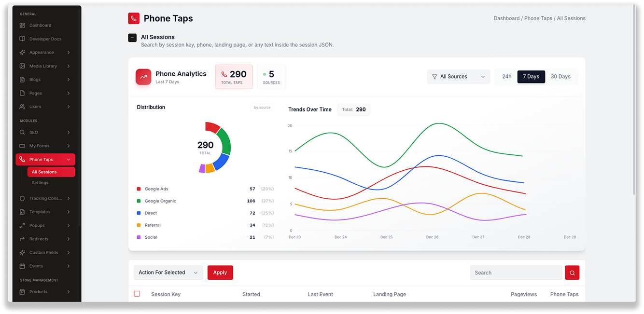This screenshot has width=644, height=314.
Task: Click the Redirects arrow icon
Action: coord(22,239)
